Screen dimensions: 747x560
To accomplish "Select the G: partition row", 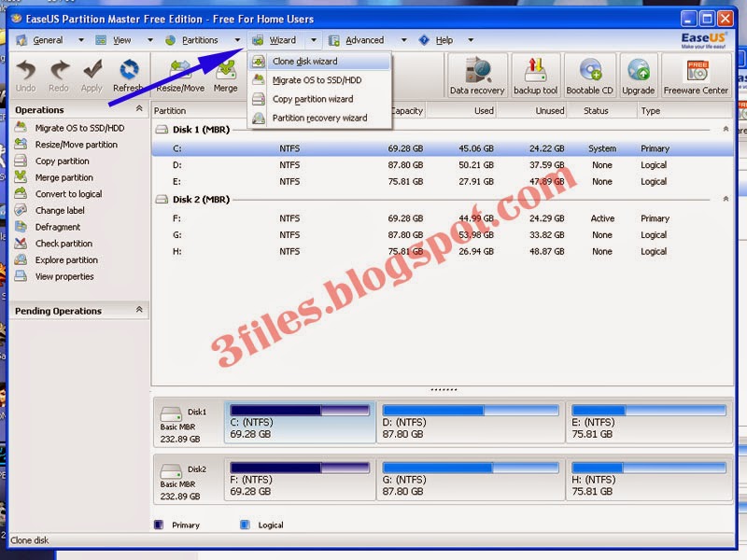I will pyautogui.click(x=443, y=235).
